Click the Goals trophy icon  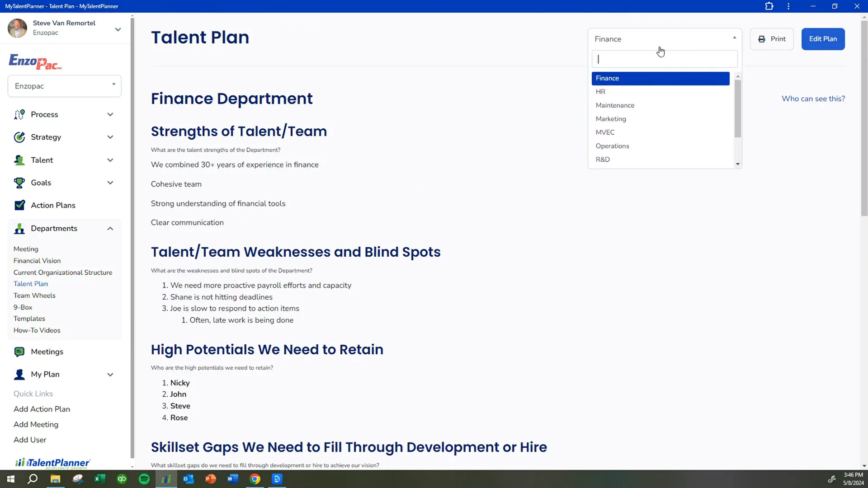pos(19,183)
